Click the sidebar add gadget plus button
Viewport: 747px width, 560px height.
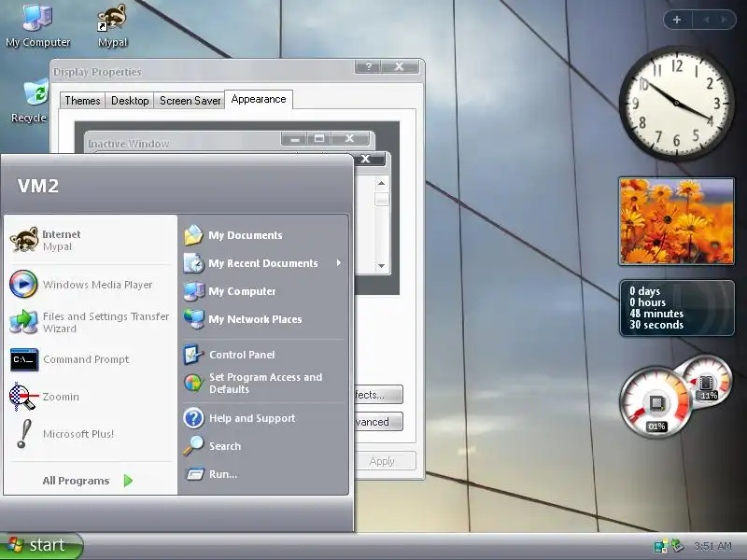pos(677,20)
